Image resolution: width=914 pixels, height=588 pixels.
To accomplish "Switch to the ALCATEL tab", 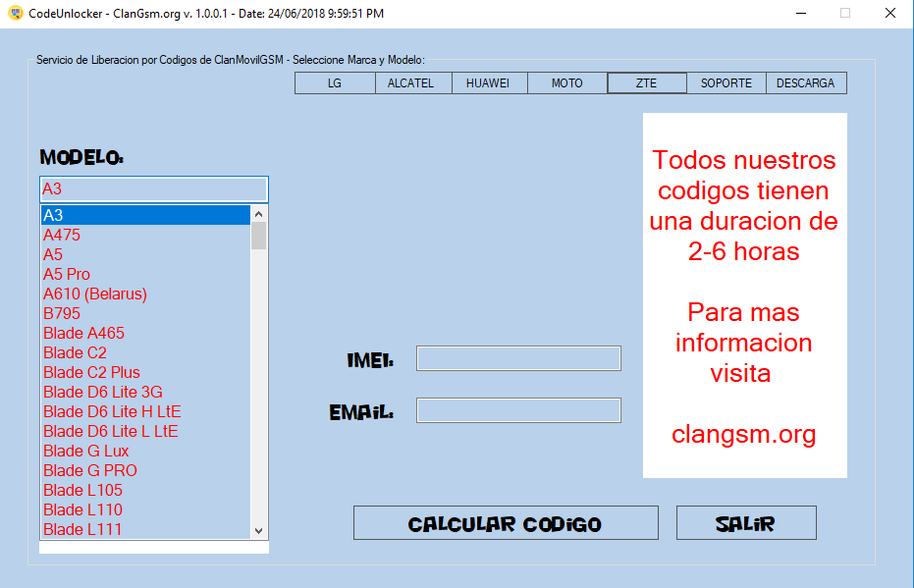I will click(413, 82).
